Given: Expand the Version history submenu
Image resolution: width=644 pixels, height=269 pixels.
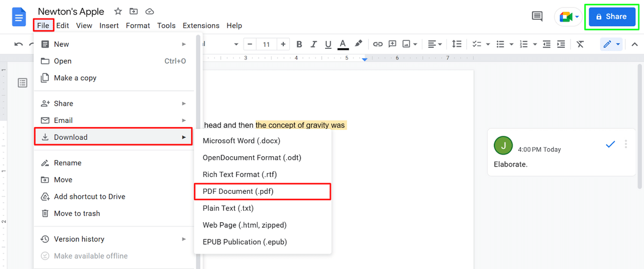Looking at the screenshot, I should tap(184, 239).
